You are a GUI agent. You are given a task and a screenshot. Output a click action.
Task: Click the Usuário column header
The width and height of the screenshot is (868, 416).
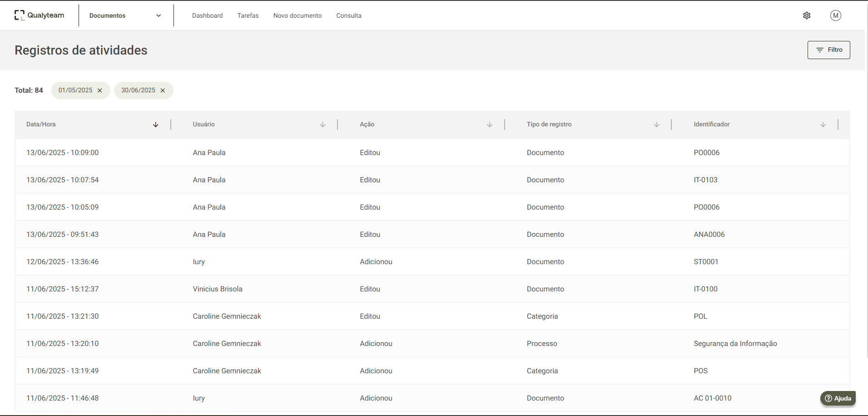pyautogui.click(x=203, y=124)
